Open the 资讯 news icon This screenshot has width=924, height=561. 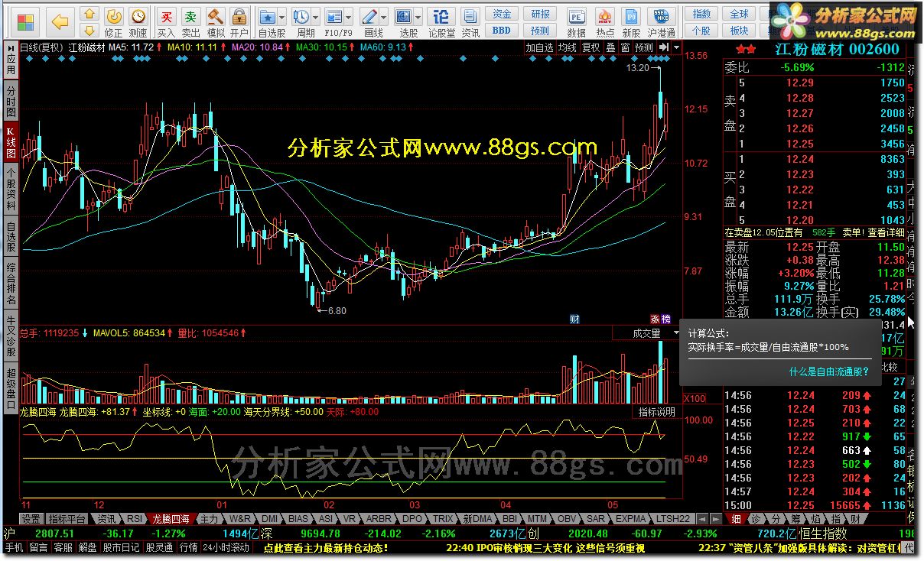[x=470, y=21]
